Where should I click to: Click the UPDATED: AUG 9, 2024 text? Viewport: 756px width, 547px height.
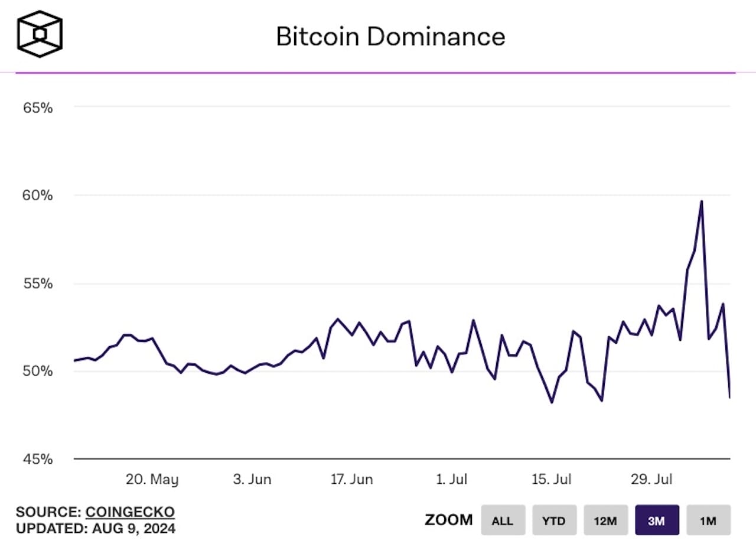point(96,529)
